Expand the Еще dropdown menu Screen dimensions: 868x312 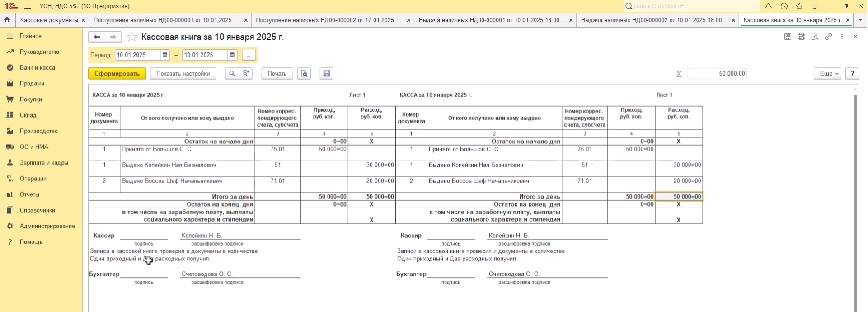point(827,74)
